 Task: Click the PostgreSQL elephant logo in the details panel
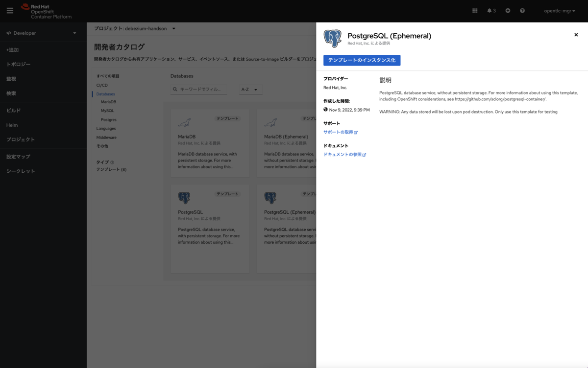tap(332, 38)
